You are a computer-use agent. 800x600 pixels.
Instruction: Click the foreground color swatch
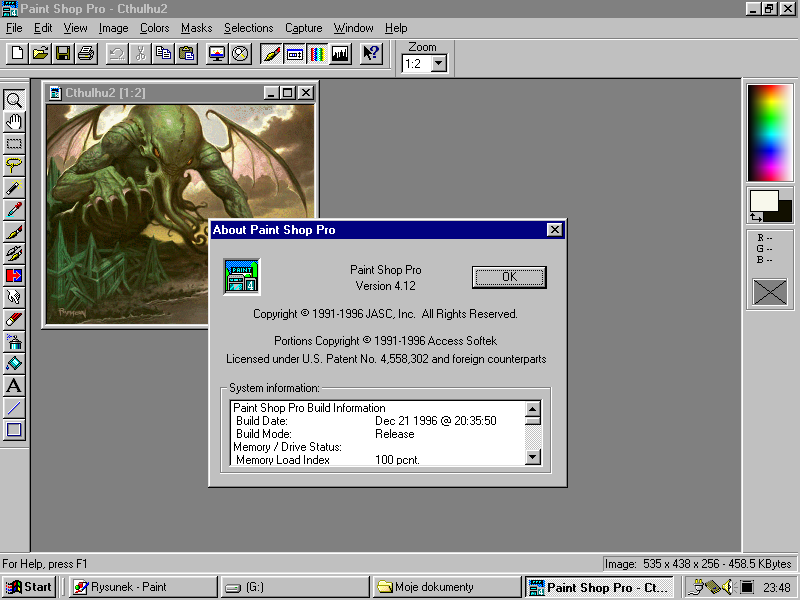tap(763, 201)
